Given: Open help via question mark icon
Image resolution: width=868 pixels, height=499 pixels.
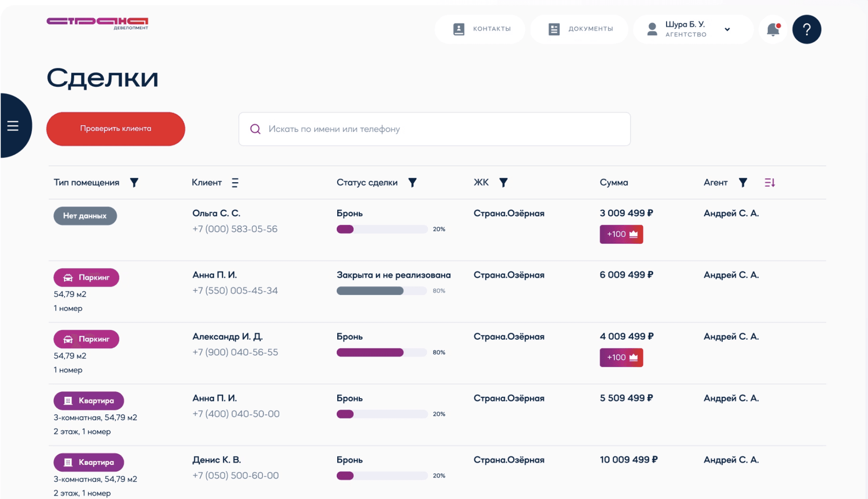Looking at the screenshot, I should pyautogui.click(x=807, y=30).
